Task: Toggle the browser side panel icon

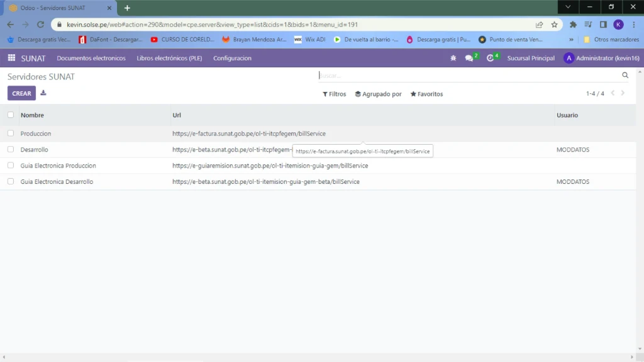Action: (x=603, y=25)
